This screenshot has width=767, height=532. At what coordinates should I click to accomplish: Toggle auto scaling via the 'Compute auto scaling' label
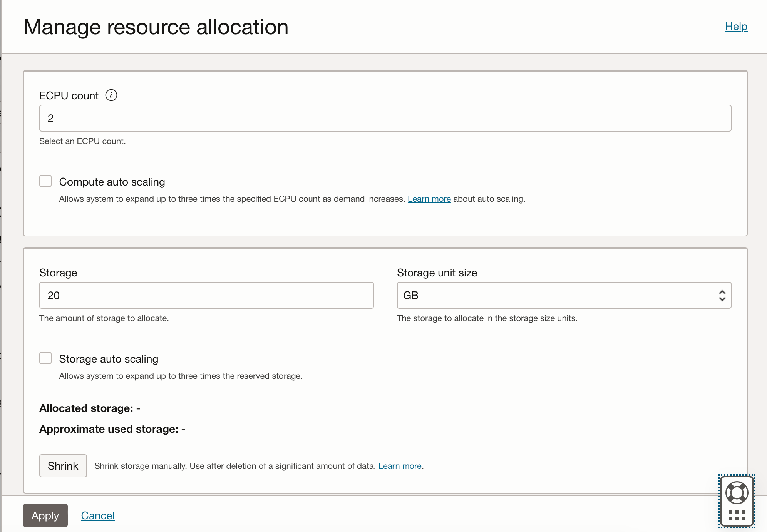click(x=112, y=181)
